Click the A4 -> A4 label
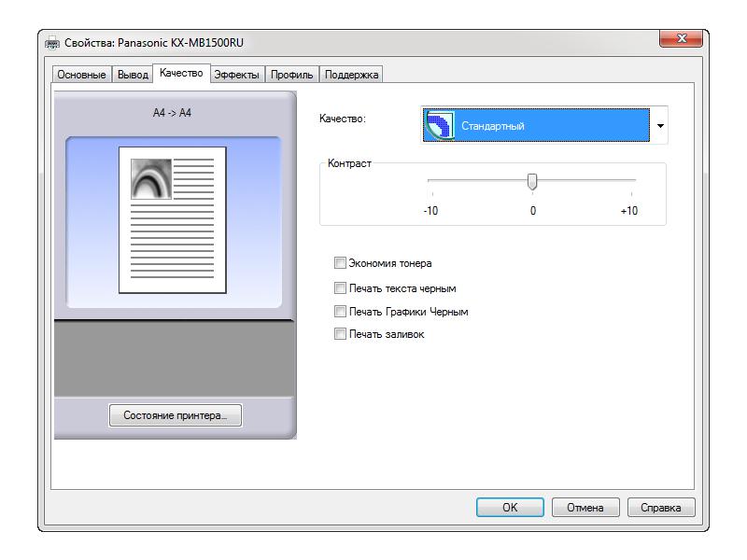Screen dimensions: 747x560 (172, 113)
